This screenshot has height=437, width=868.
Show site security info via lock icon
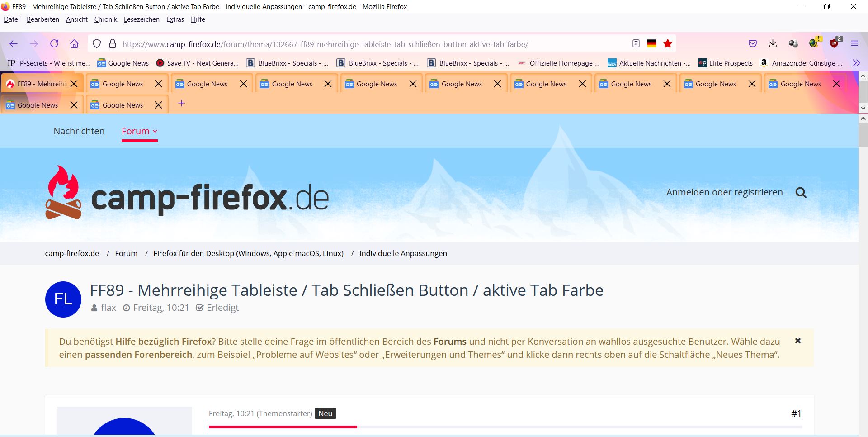click(113, 44)
